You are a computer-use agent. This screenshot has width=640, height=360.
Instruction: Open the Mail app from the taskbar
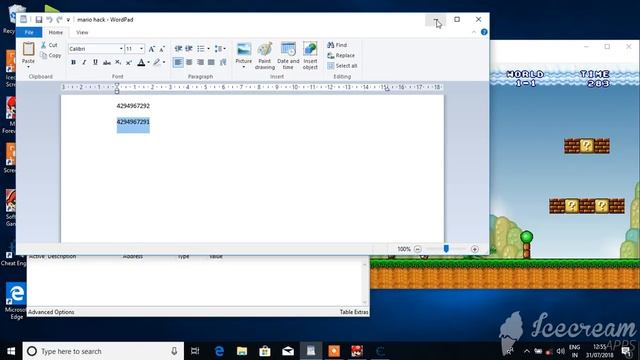pyautogui.click(x=288, y=351)
